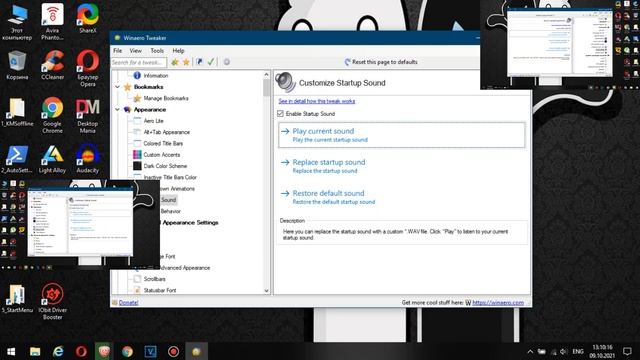Open the winaero.com link

pos(498,302)
